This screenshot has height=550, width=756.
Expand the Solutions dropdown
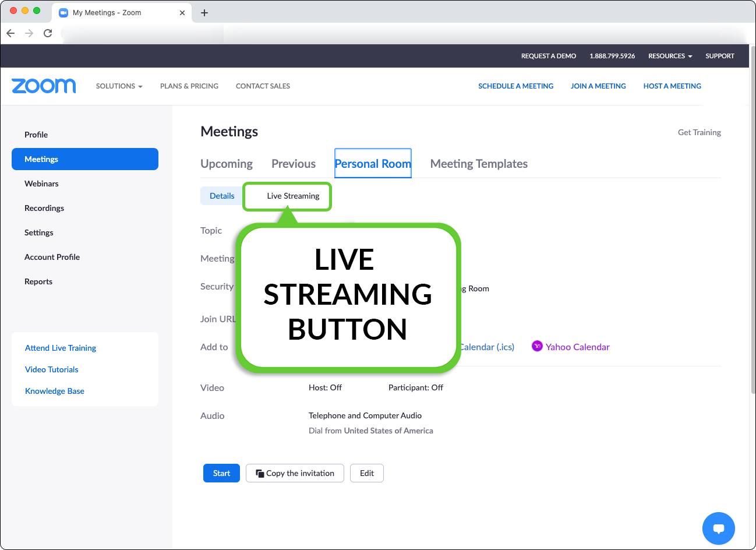coord(119,86)
